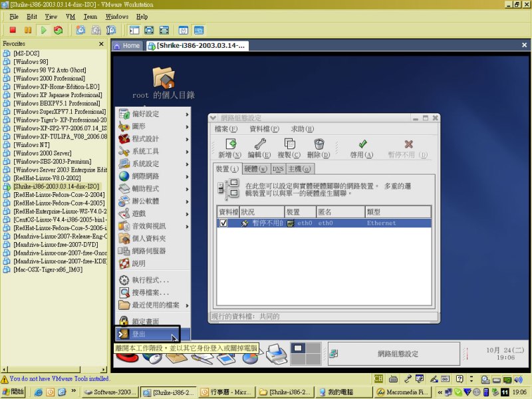Expand the 圖形 submenu

pos(153,126)
